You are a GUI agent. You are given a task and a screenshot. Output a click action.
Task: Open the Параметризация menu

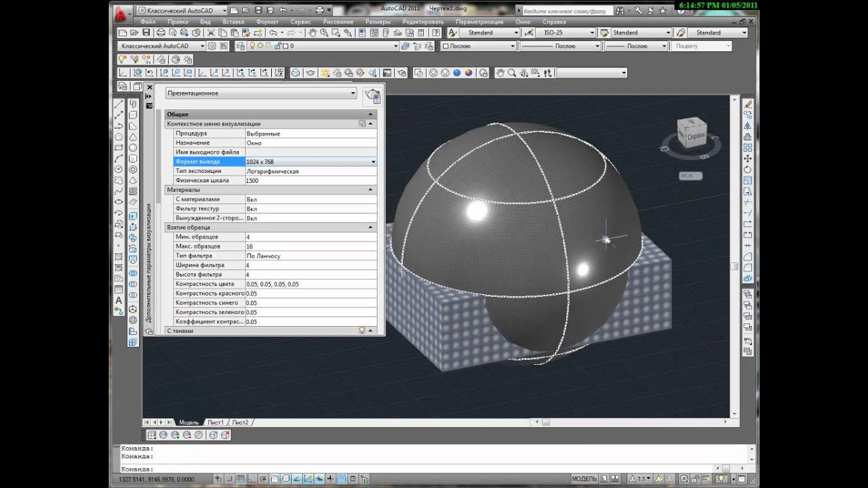coord(479,22)
